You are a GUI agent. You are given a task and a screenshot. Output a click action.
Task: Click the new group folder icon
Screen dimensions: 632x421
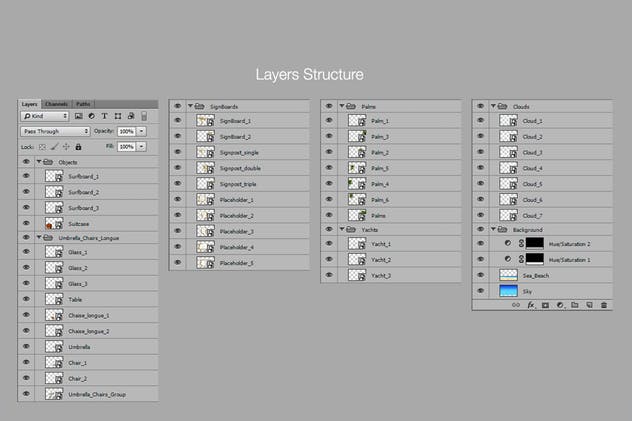point(575,304)
